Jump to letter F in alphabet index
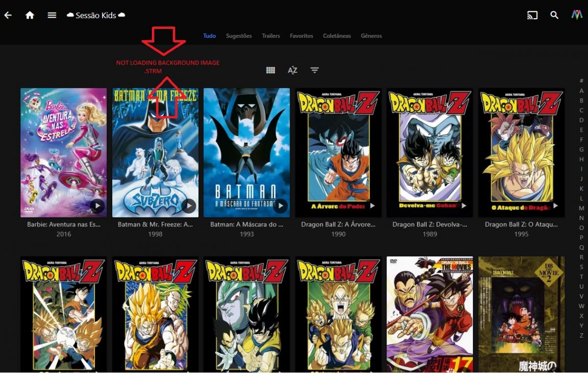This screenshot has width=588, height=373. (x=582, y=140)
